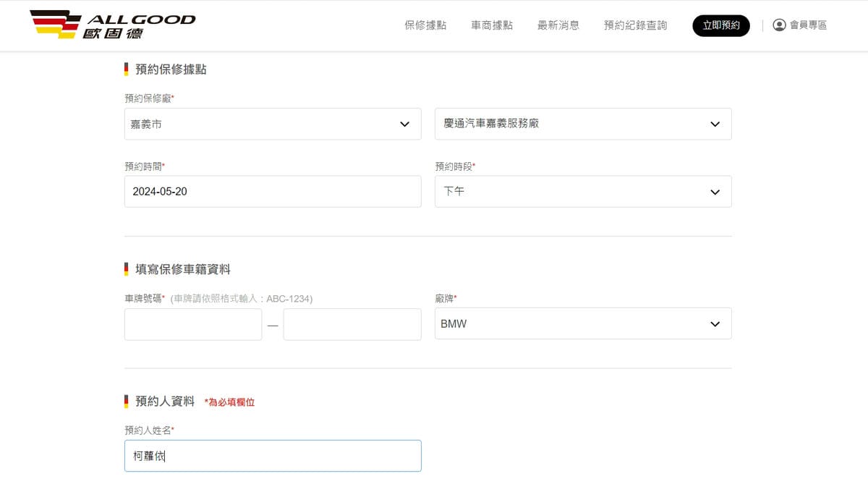The height and width of the screenshot is (484, 868).
Task: Go to 最新消息 page
Action: pos(558,25)
